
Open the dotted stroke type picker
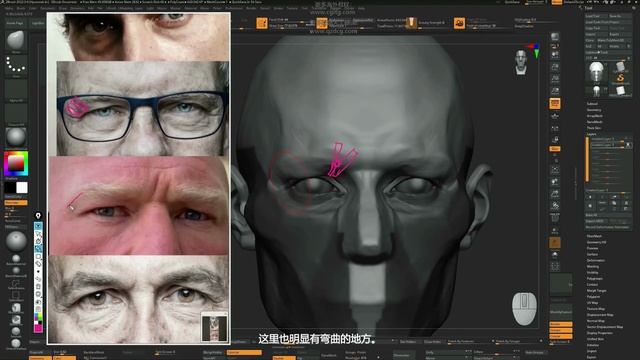pos(16,65)
